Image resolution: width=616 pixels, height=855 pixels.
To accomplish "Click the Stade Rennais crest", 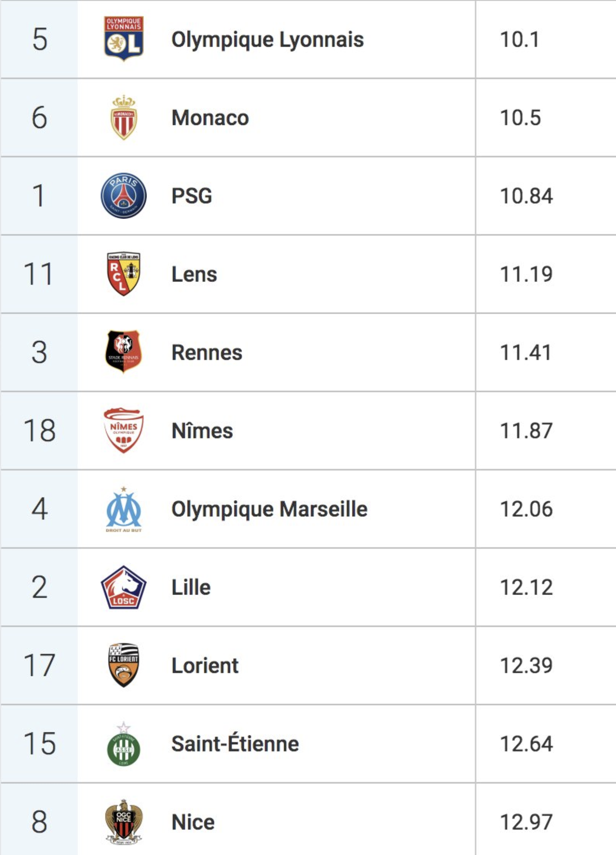I will pyautogui.click(x=123, y=352).
